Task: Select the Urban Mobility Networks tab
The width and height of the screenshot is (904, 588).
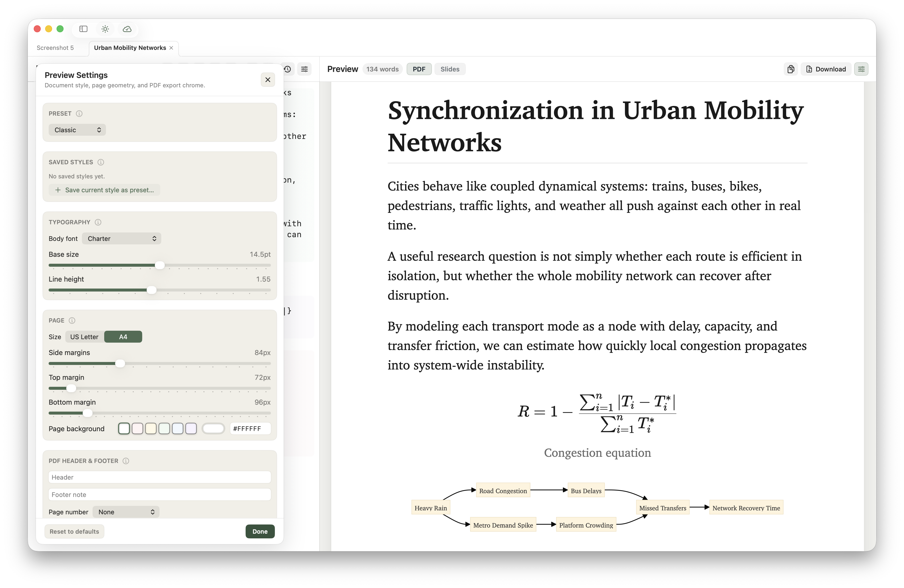Action: click(130, 48)
